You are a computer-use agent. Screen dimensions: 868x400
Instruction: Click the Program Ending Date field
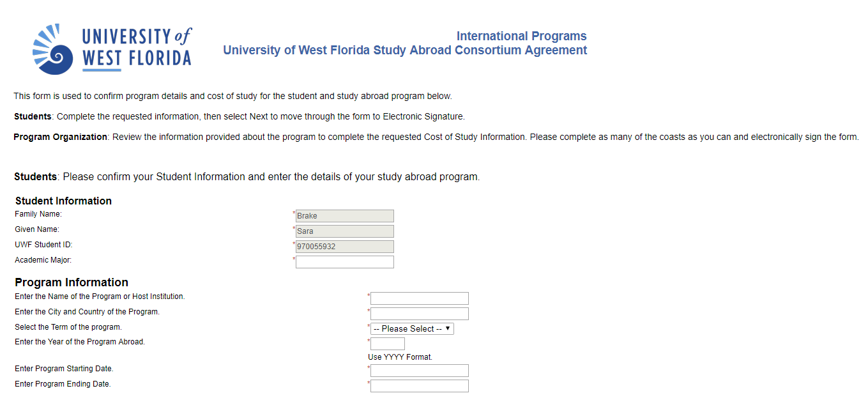point(420,386)
